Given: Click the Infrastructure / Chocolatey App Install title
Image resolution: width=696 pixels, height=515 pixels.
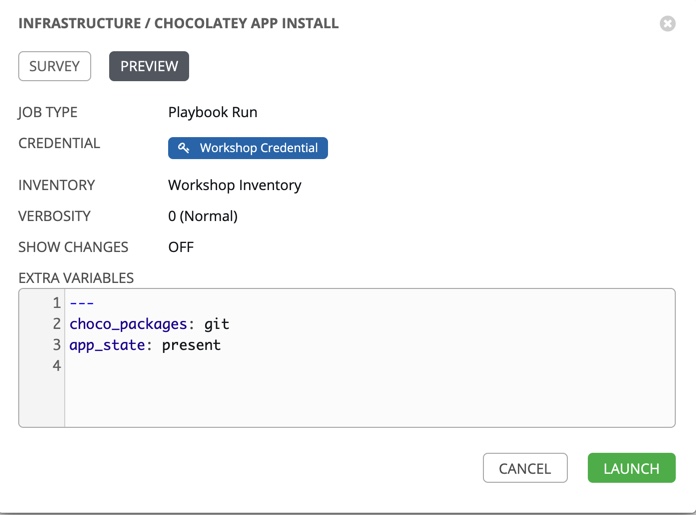Looking at the screenshot, I should tap(178, 23).
